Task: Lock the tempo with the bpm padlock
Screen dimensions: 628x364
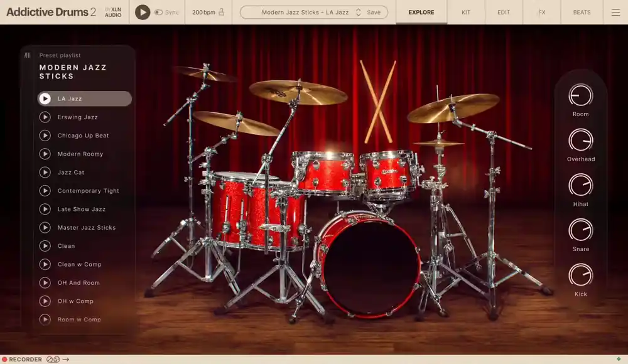Action: click(222, 12)
